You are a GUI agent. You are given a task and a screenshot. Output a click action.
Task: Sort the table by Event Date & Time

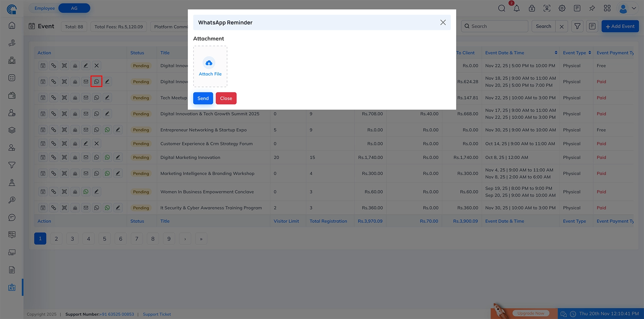pyautogui.click(x=556, y=52)
